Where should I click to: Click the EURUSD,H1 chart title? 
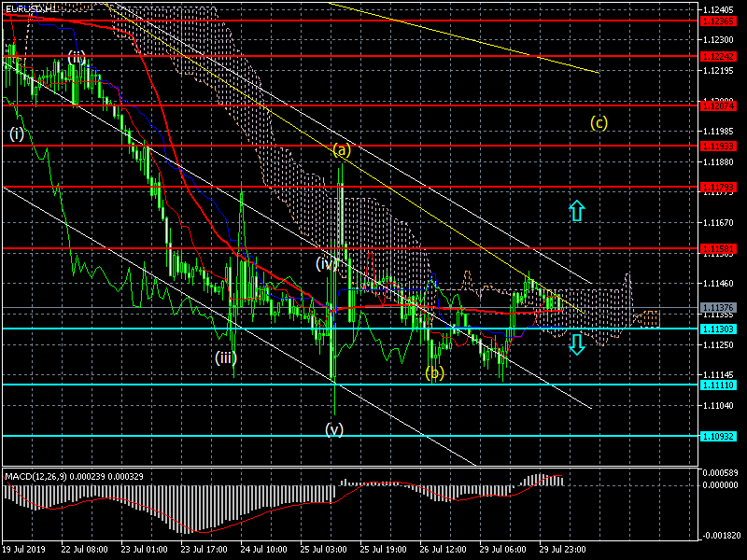30,7
